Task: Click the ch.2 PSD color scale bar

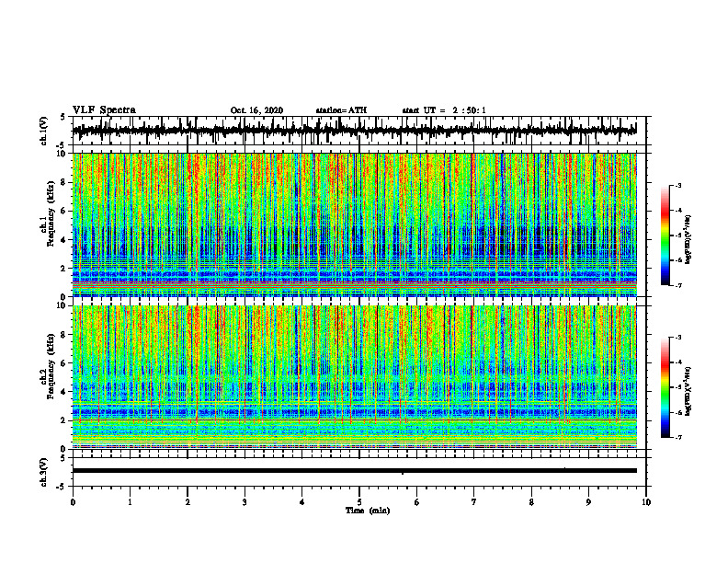Action: tap(665, 387)
